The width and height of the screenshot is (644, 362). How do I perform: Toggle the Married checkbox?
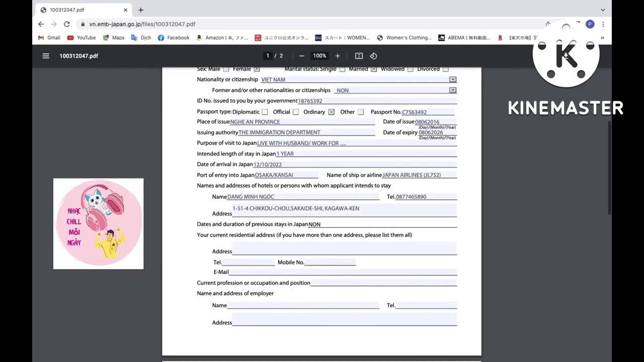[x=374, y=69]
